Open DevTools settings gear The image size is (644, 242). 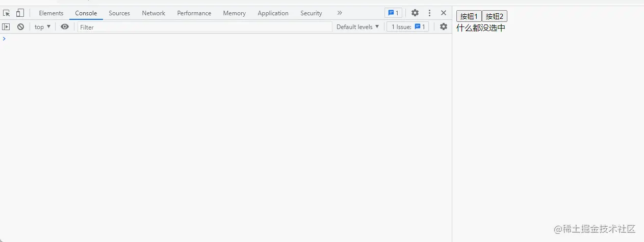tap(415, 13)
